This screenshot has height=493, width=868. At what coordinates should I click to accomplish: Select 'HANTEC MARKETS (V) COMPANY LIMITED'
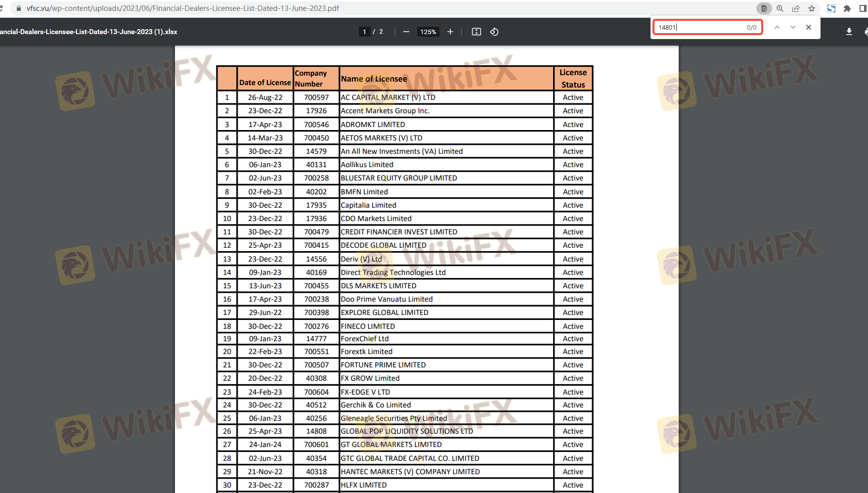point(410,472)
